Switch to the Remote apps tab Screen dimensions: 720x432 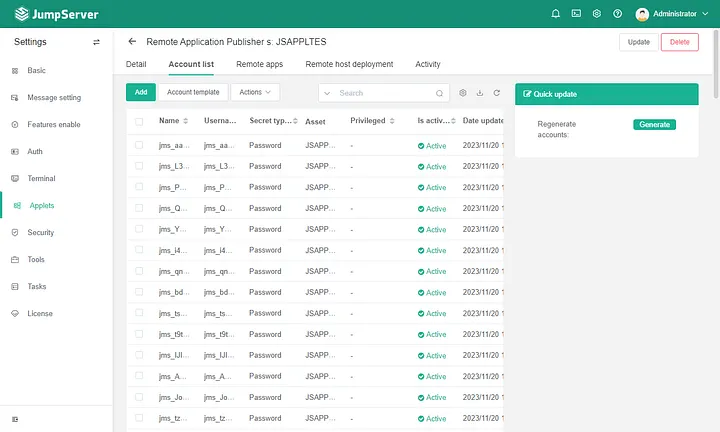[x=259, y=64]
